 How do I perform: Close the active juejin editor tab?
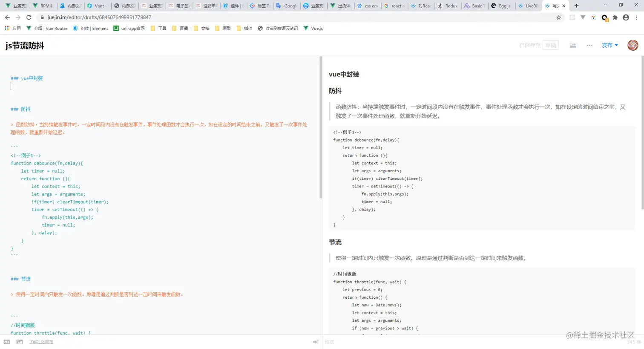564,6
